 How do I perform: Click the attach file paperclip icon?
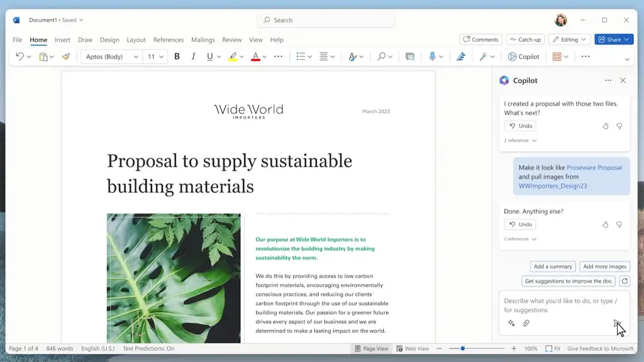coord(526,323)
